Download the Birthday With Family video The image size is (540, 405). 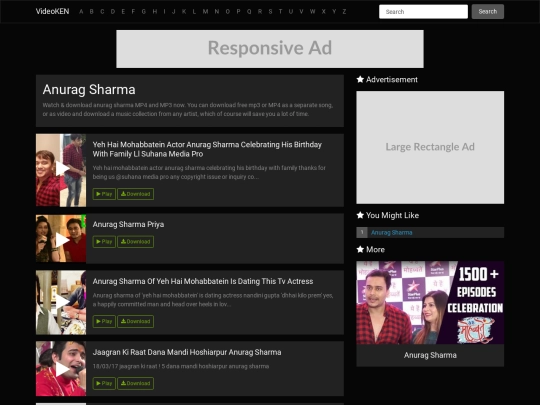[x=135, y=194]
